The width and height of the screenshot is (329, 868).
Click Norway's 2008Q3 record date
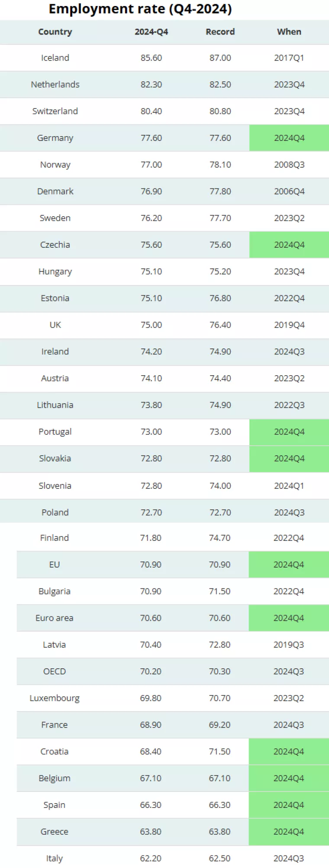[289, 165]
